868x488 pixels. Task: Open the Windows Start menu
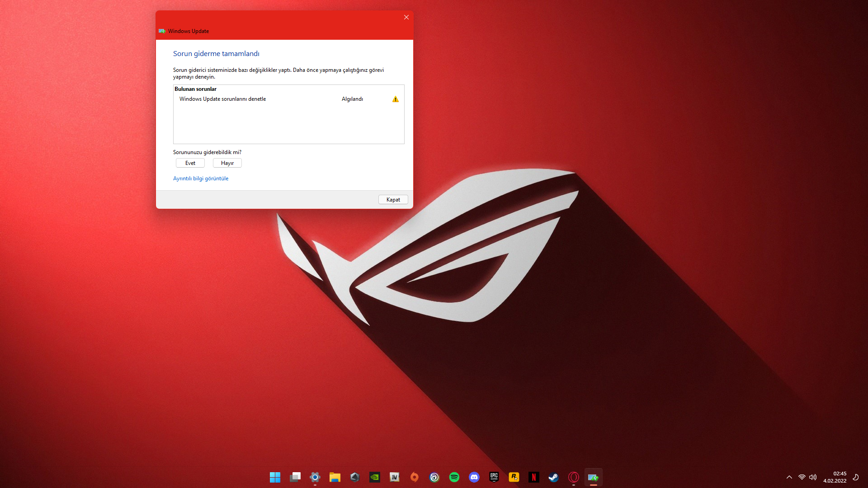pyautogui.click(x=275, y=477)
